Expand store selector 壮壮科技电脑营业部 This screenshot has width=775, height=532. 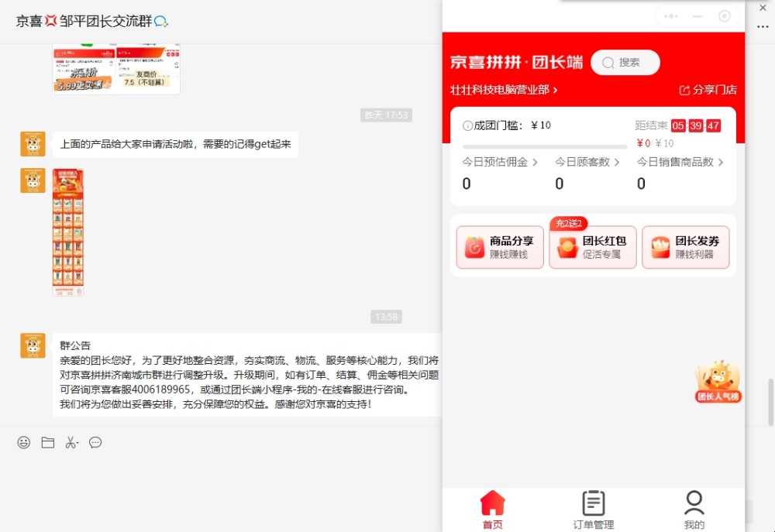[x=504, y=90]
